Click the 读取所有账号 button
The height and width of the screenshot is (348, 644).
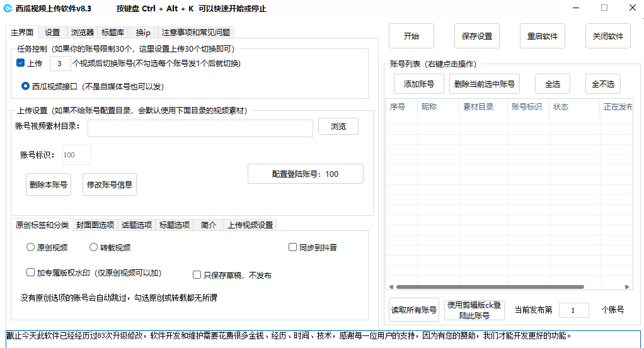pos(414,310)
